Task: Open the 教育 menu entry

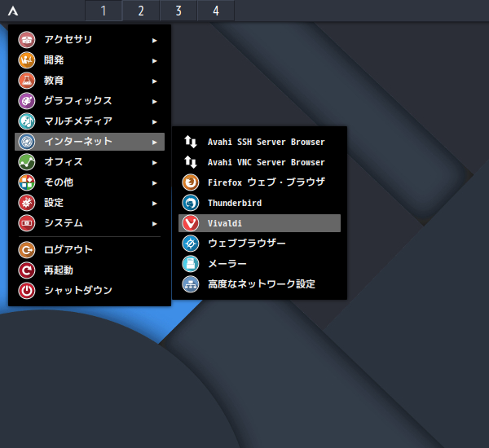Action: 90,81
